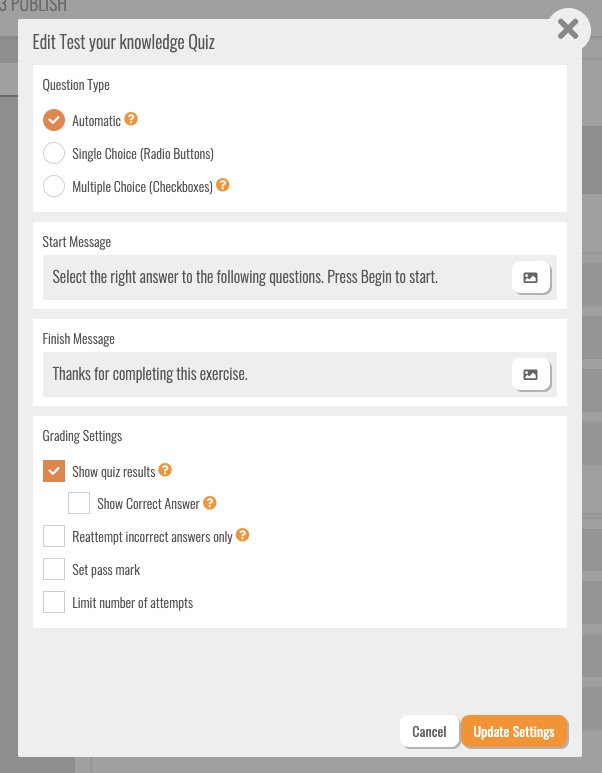This screenshot has height=773, width=602.
Task: Click help icon beside Show Correct Answer
Action: 210,503
